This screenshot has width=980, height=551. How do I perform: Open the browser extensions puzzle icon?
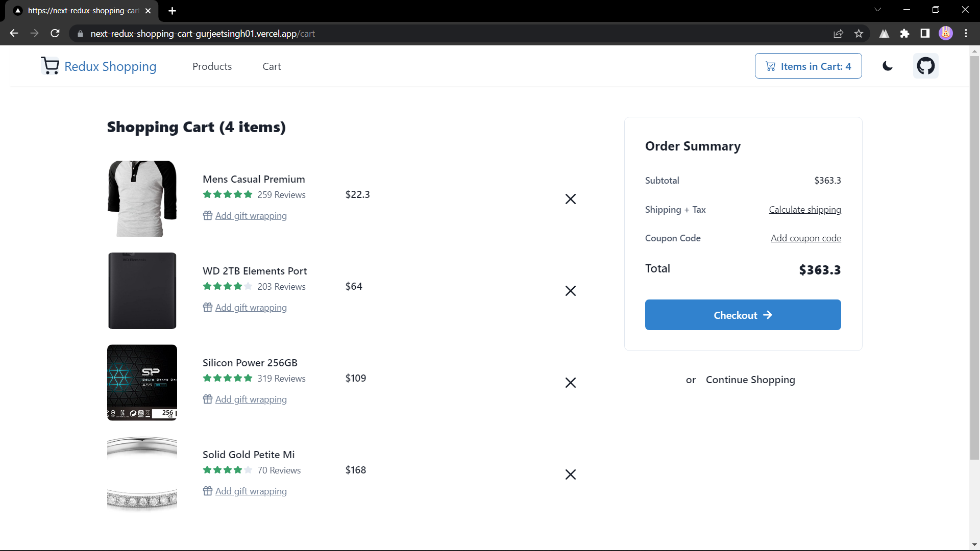[x=905, y=33]
